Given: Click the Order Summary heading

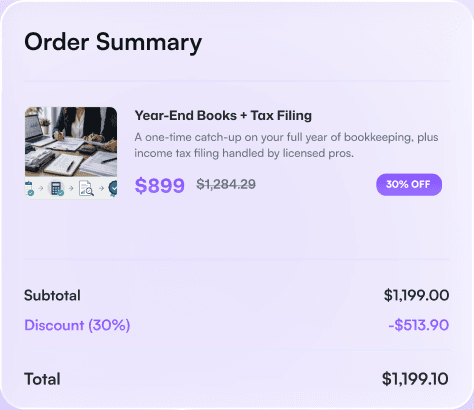Looking at the screenshot, I should (113, 43).
